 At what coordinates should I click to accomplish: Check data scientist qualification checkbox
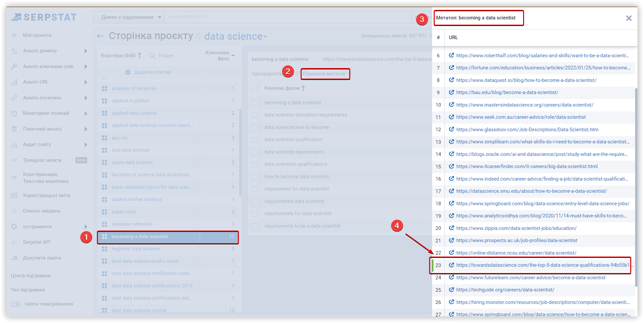(x=254, y=140)
